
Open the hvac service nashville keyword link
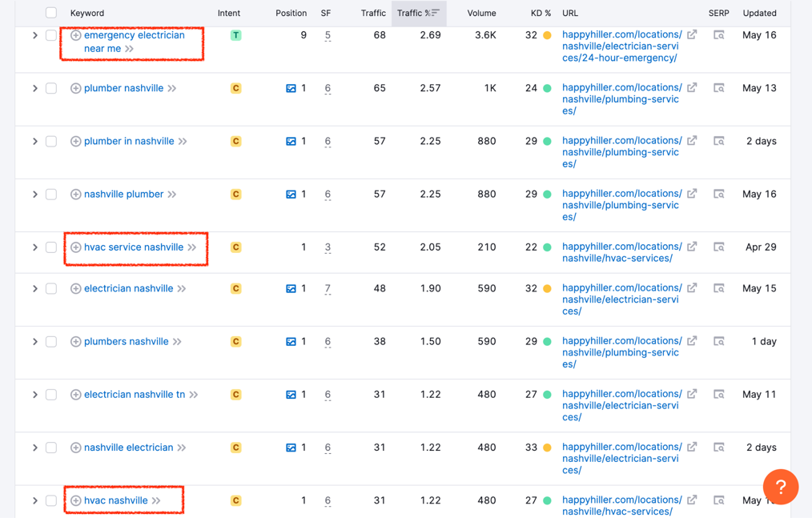click(x=134, y=247)
